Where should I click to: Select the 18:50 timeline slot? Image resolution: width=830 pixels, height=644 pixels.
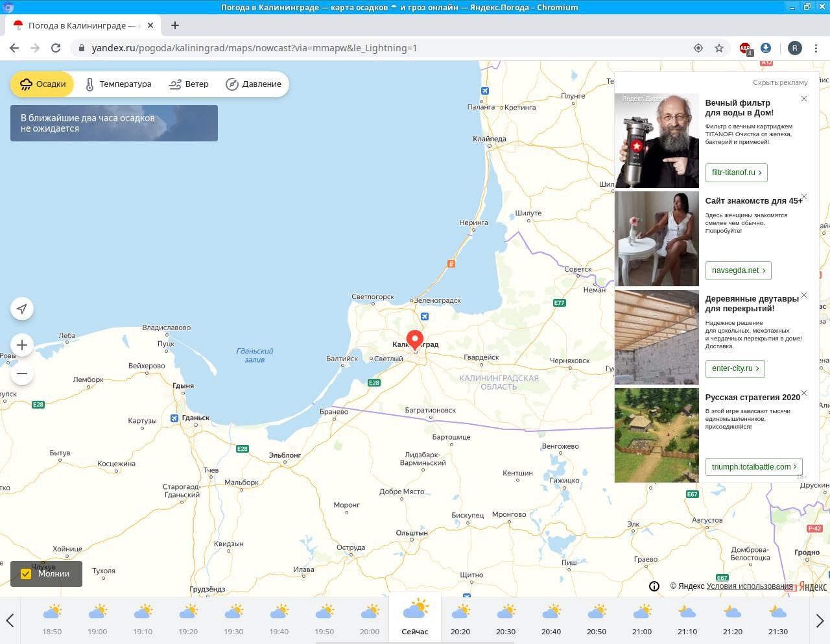[52, 620]
